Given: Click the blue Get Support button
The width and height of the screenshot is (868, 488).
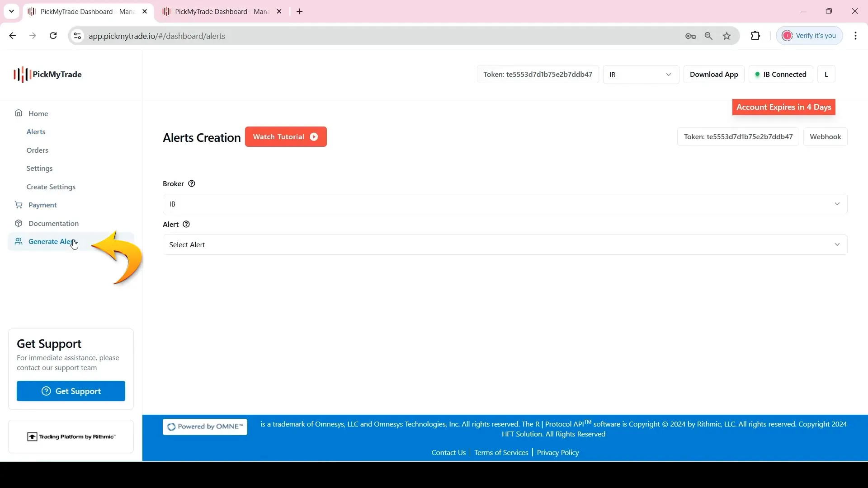Looking at the screenshot, I should (x=71, y=391).
